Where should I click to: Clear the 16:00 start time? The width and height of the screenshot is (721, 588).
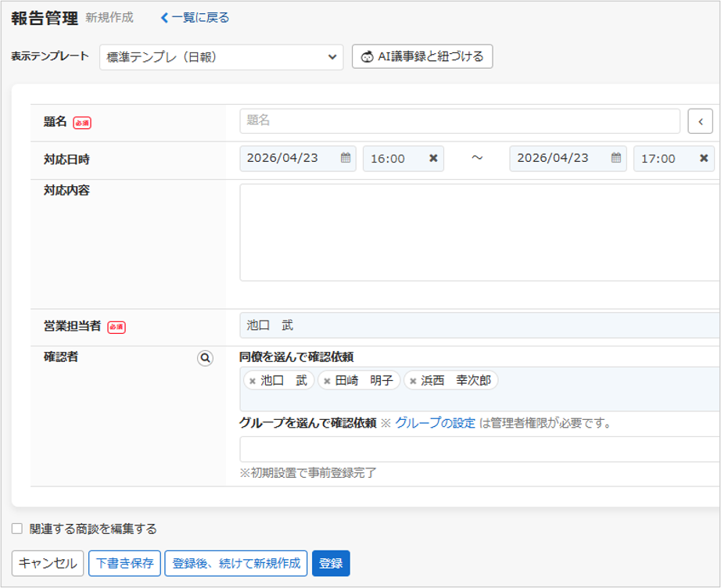[433, 159]
